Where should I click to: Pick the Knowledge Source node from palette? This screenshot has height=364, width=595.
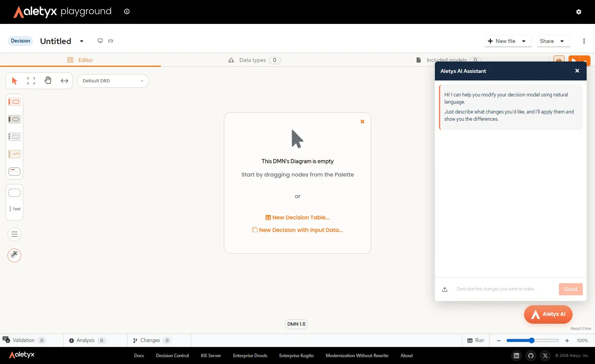(x=14, y=154)
